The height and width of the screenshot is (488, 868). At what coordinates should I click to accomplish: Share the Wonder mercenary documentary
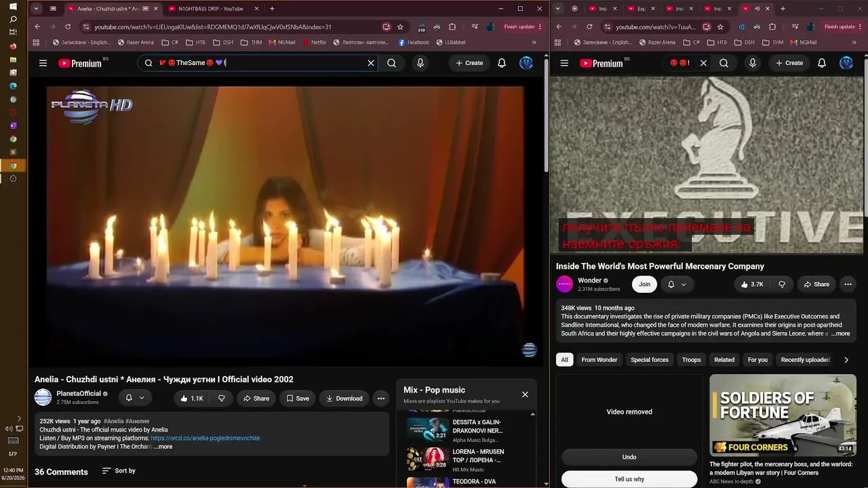pos(816,285)
